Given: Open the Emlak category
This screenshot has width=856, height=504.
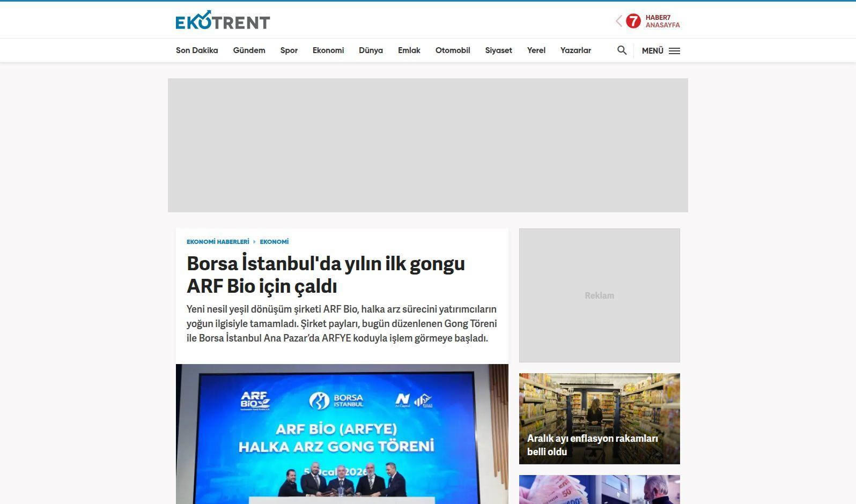Looking at the screenshot, I should (409, 50).
